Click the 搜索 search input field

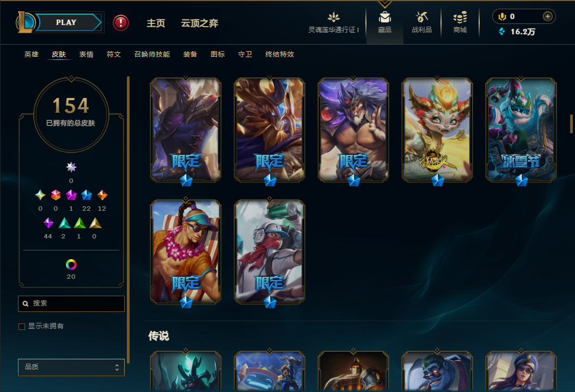coord(71,304)
